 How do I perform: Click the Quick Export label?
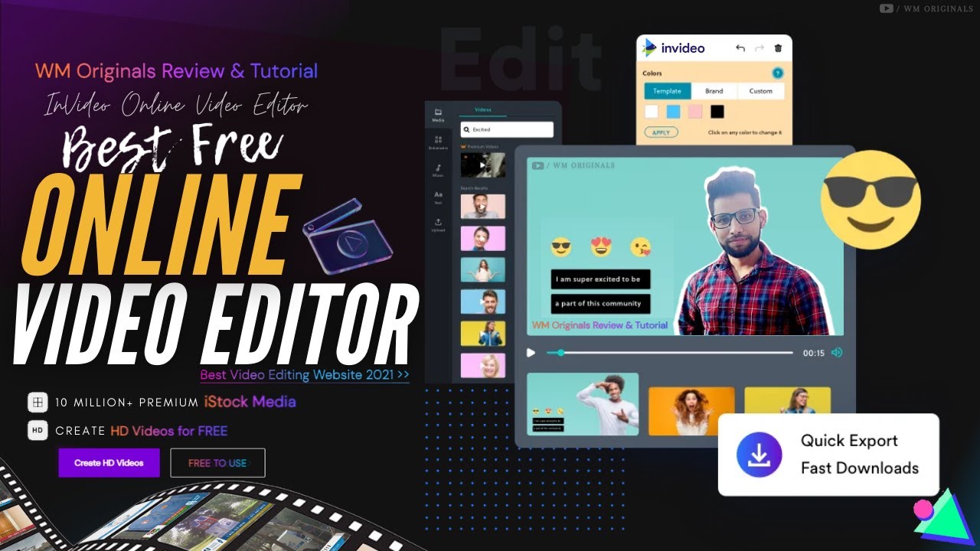point(849,441)
